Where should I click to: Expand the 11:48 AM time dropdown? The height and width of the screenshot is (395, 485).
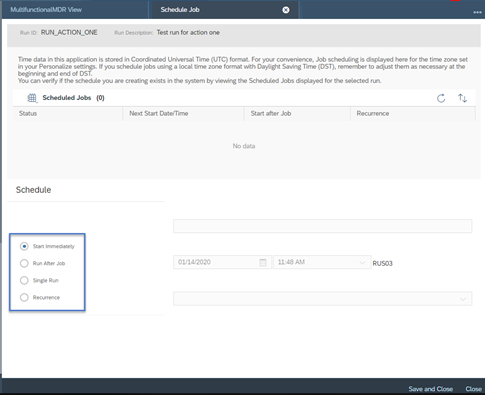coord(362,262)
